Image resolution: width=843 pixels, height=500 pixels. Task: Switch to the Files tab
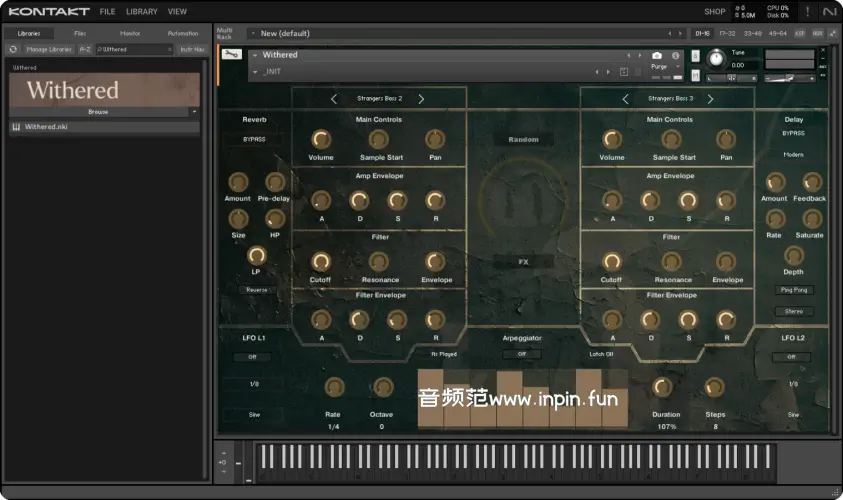click(80, 33)
